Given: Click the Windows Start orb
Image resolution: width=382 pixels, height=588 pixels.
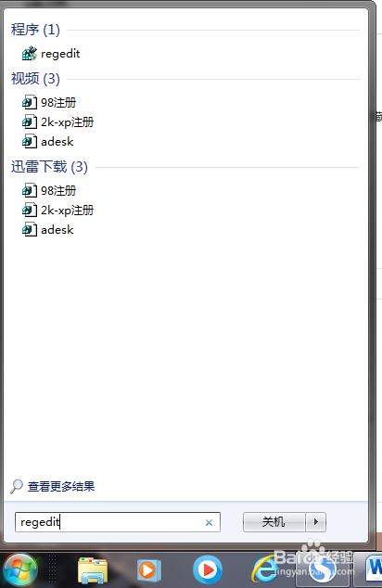Looking at the screenshot, I should 19,569.
